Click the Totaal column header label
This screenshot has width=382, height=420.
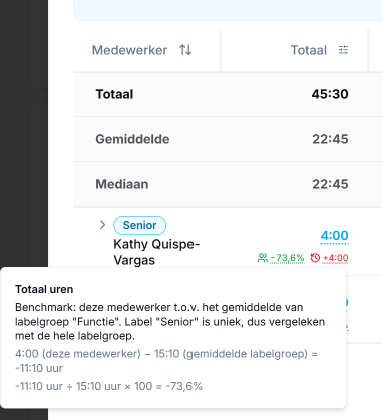pos(309,50)
